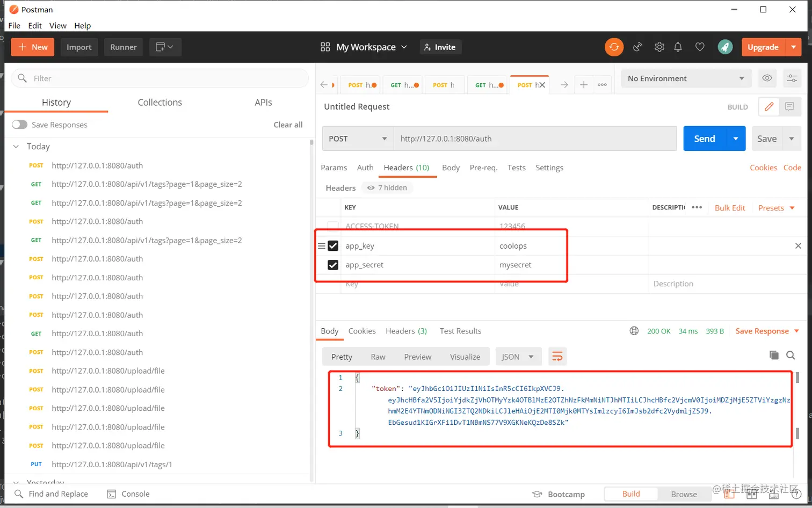
Task: Open the comments icon near BUILD
Action: tap(789, 106)
